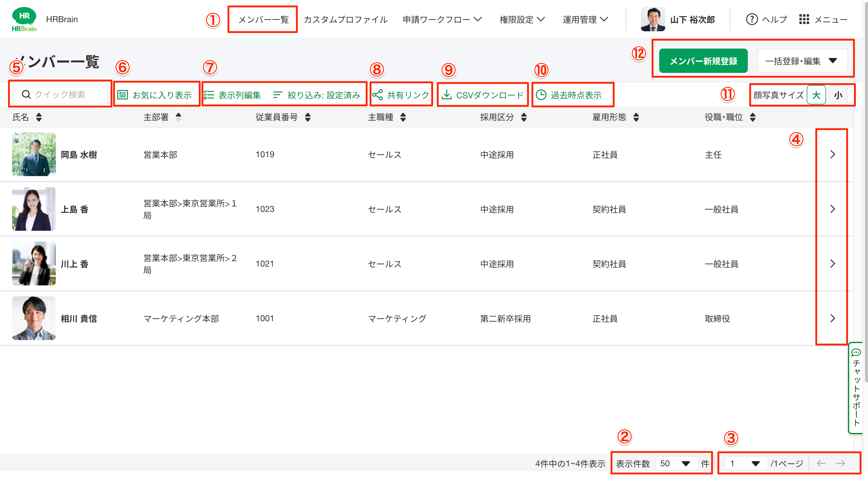
Task: Sort by 従業員番号 column arrows
Action: pyautogui.click(x=308, y=117)
